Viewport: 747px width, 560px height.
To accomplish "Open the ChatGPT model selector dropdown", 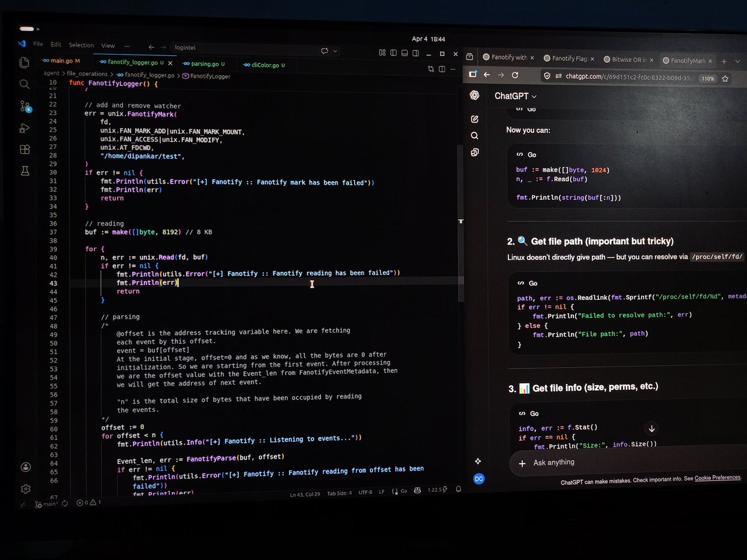I will 515,96.
